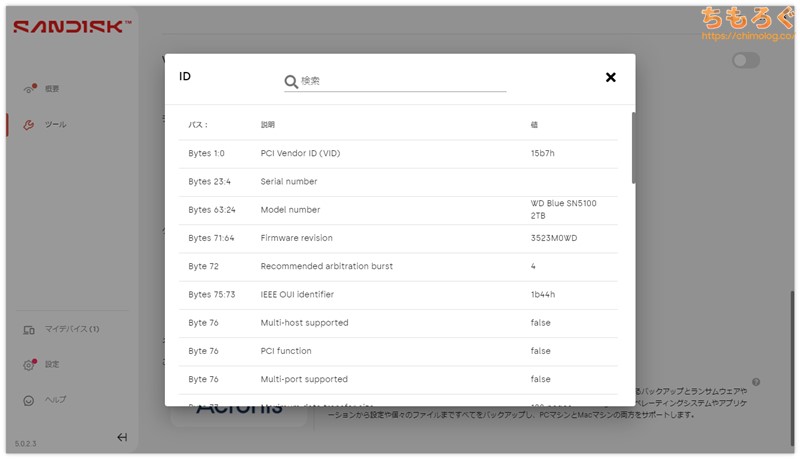Open the 概要 overview sidebar icon
800x459 pixels.
pyautogui.click(x=29, y=89)
